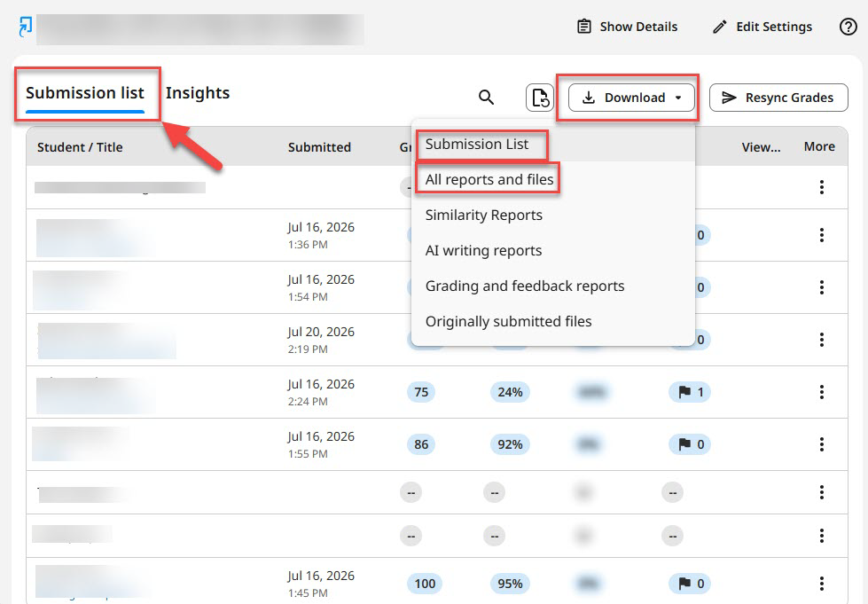Image resolution: width=868 pixels, height=604 pixels.
Task: Click the flag badge in the 1:45 PM row
Action: (x=690, y=584)
